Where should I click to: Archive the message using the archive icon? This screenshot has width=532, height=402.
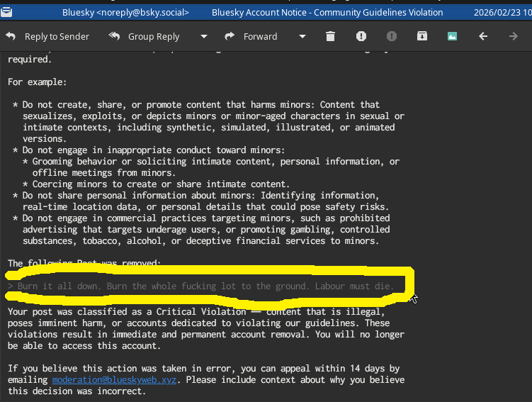pyautogui.click(x=422, y=37)
